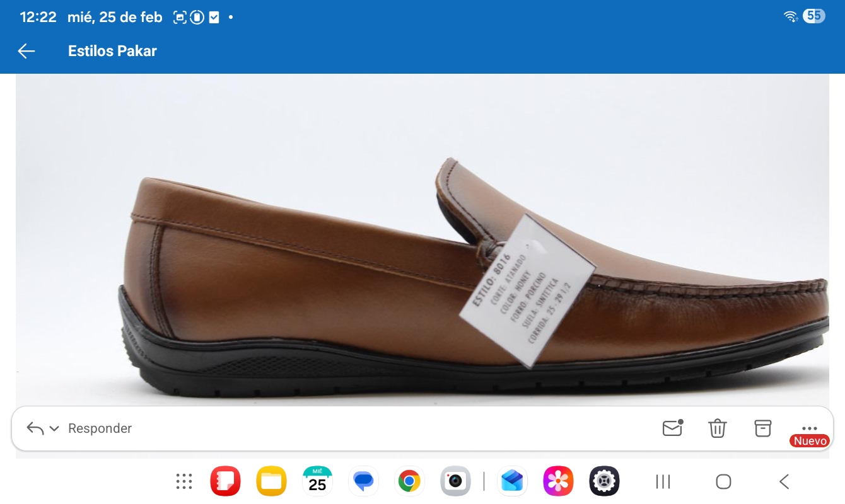Open Google Chrome from the taskbar
Viewport: 845px width, 504px height.
[x=409, y=482]
